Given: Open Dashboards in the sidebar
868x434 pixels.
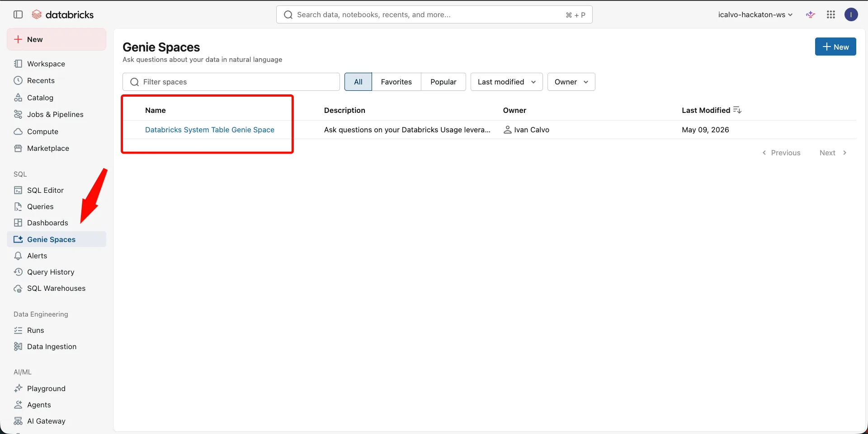Looking at the screenshot, I should click(57, 223).
